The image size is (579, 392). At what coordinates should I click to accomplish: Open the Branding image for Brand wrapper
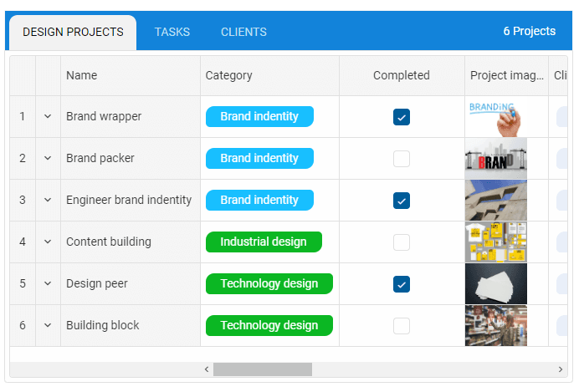click(x=495, y=117)
